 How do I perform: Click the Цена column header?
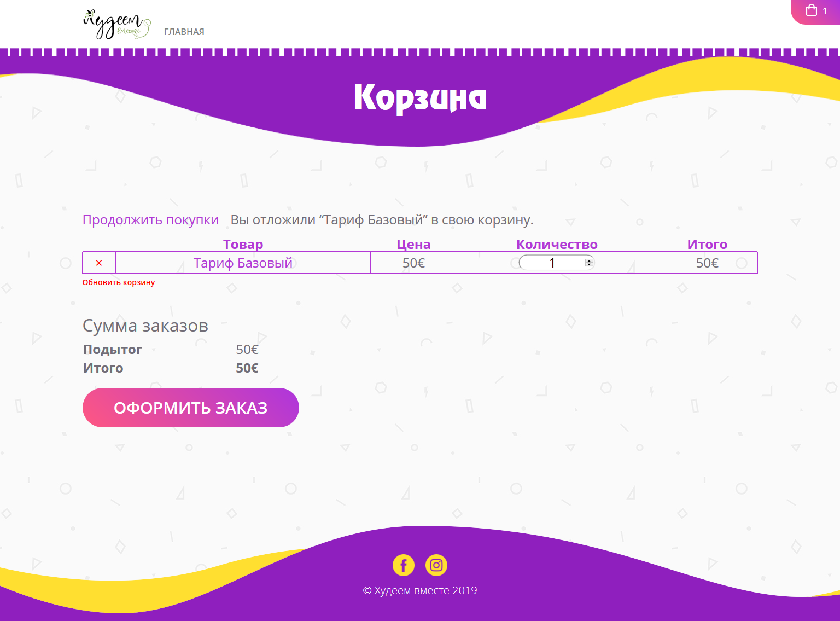[x=413, y=245]
